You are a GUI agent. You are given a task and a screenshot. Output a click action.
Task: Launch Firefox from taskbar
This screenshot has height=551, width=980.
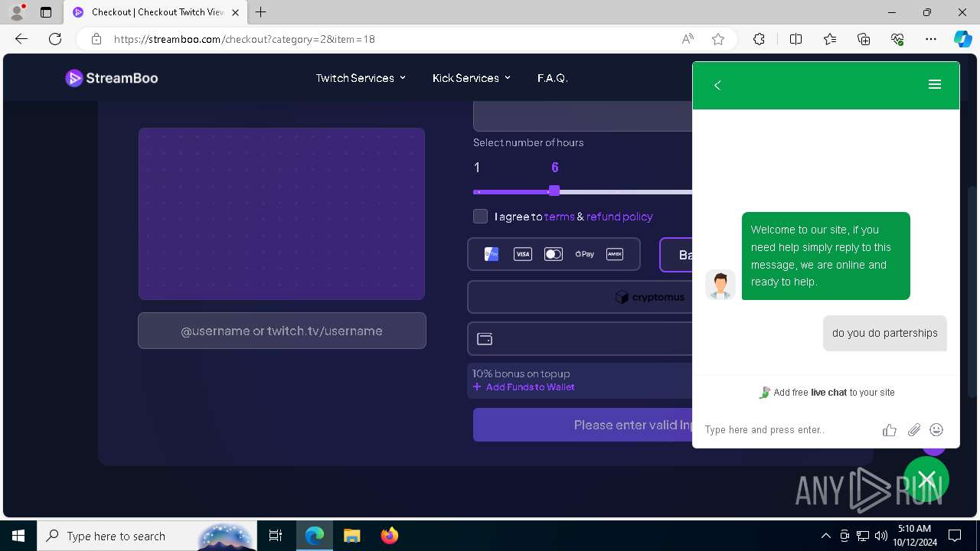pyautogui.click(x=389, y=536)
